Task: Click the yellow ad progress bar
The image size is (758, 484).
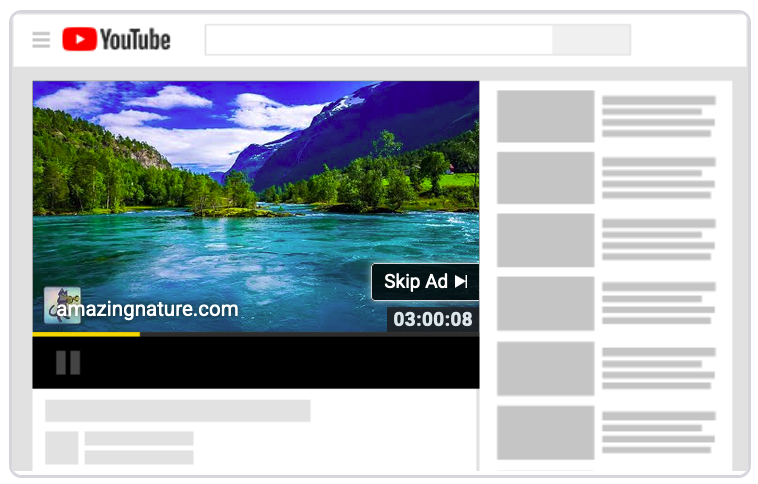Action: pyautogui.click(x=86, y=334)
